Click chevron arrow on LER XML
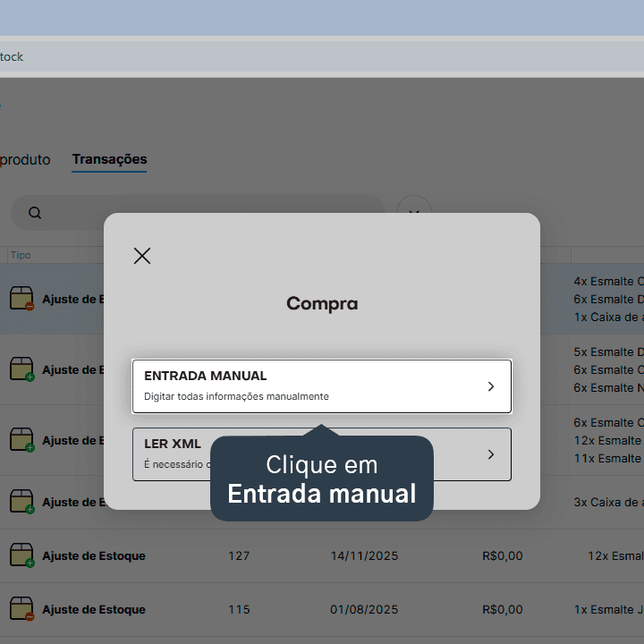The image size is (644, 644). click(x=491, y=454)
